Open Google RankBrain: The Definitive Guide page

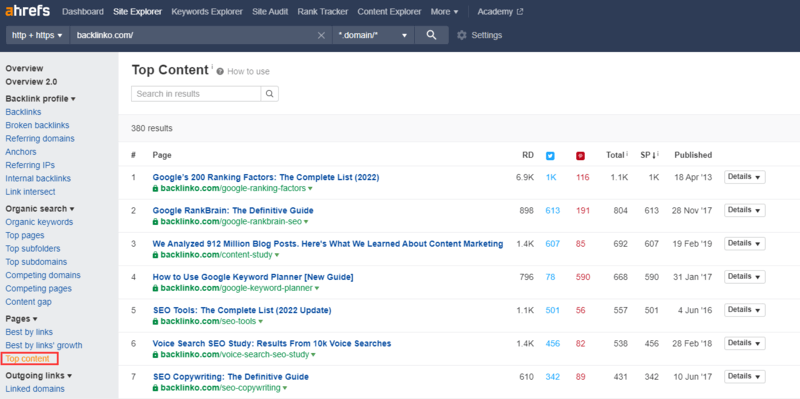(233, 210)
